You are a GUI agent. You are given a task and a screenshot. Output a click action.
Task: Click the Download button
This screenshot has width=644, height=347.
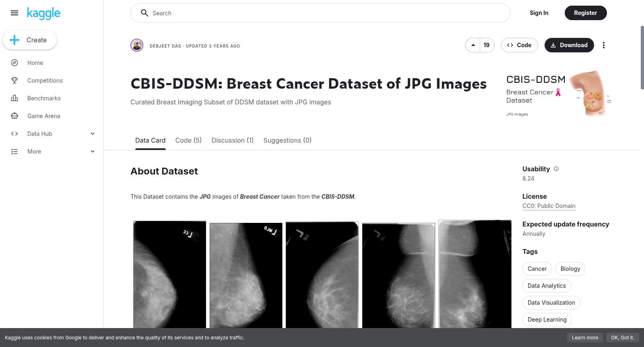tap(569, 45)
